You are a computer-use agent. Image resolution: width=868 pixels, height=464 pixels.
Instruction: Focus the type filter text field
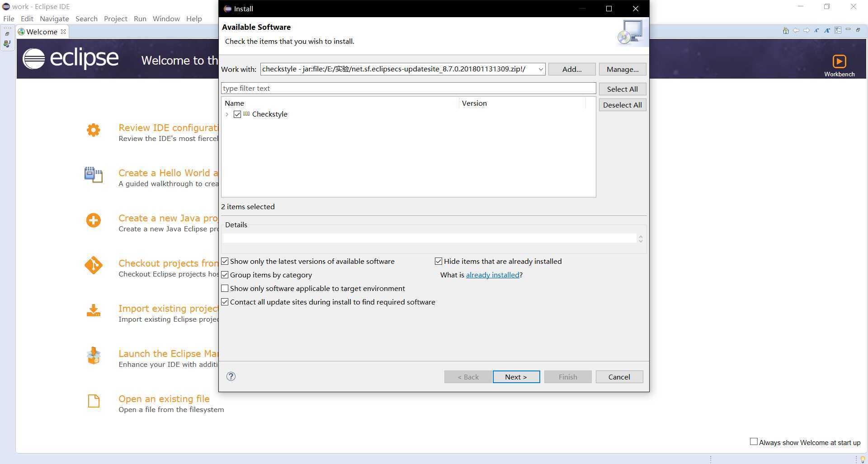(x=409, y=88)
